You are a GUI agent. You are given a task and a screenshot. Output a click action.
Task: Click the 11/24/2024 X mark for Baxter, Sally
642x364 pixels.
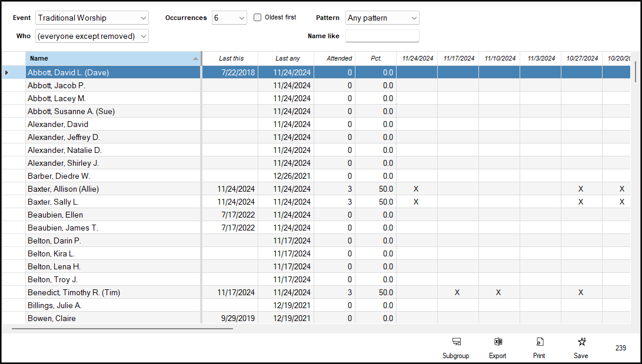click(x=416, y=202)
